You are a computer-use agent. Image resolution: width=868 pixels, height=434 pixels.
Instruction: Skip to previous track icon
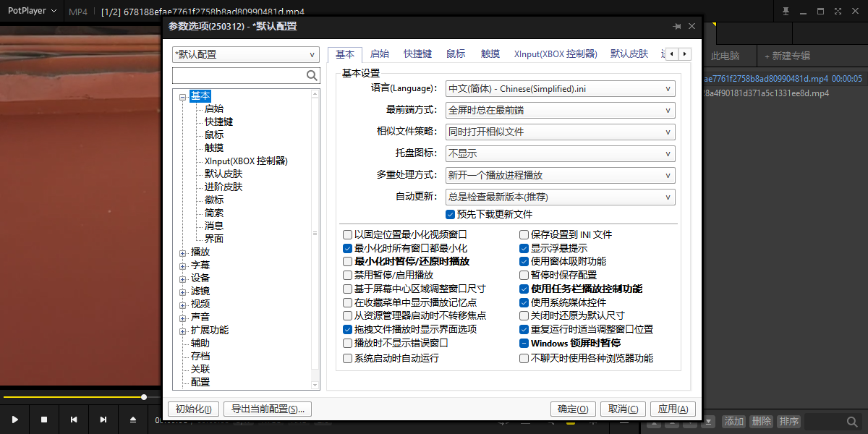click(74, 420)
